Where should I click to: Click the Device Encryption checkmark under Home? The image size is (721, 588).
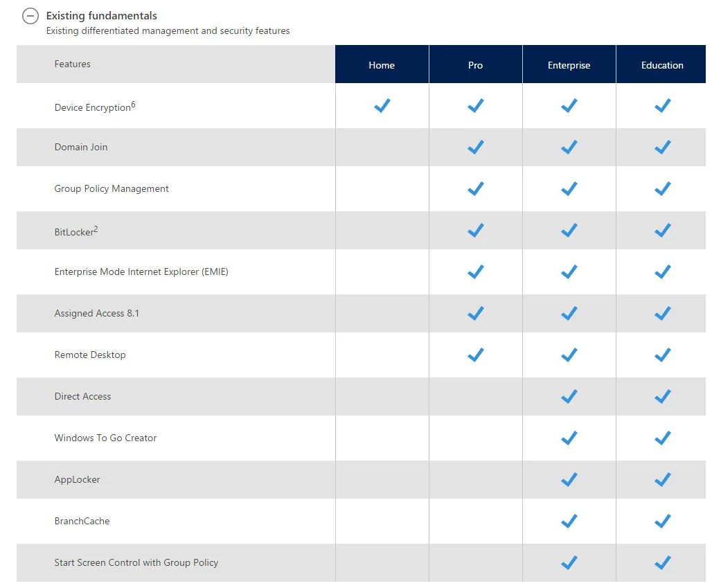[382, 105]
